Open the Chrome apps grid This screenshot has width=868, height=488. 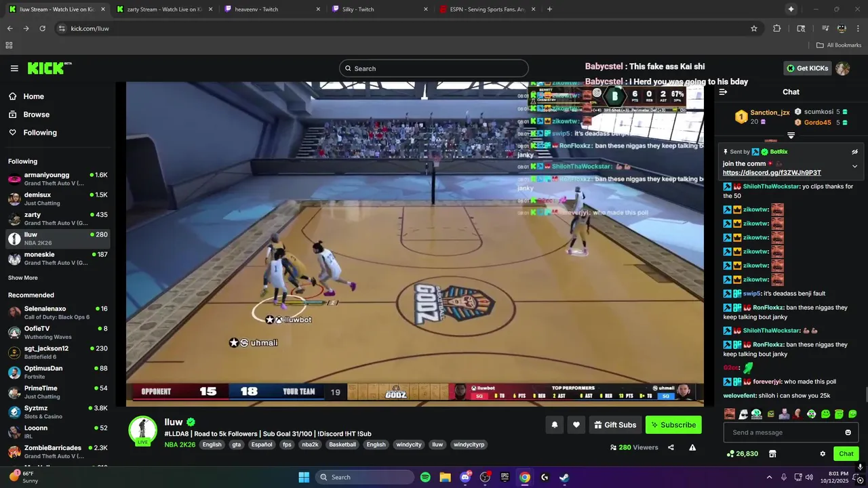9,45
